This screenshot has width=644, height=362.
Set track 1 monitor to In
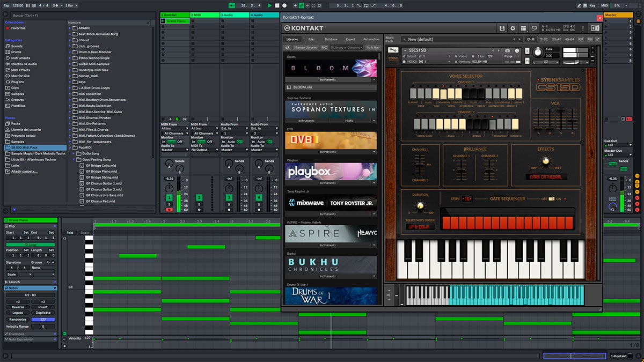coord(163,142)
